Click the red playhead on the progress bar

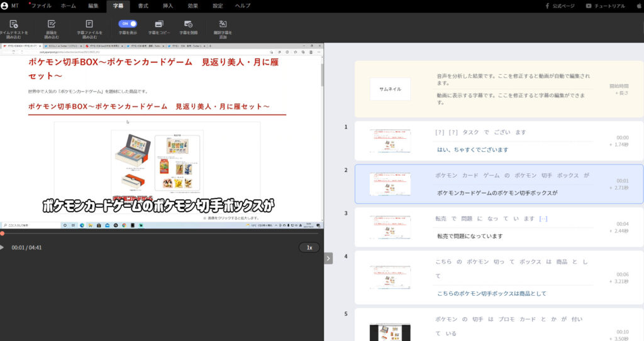[x=2, y=234]
